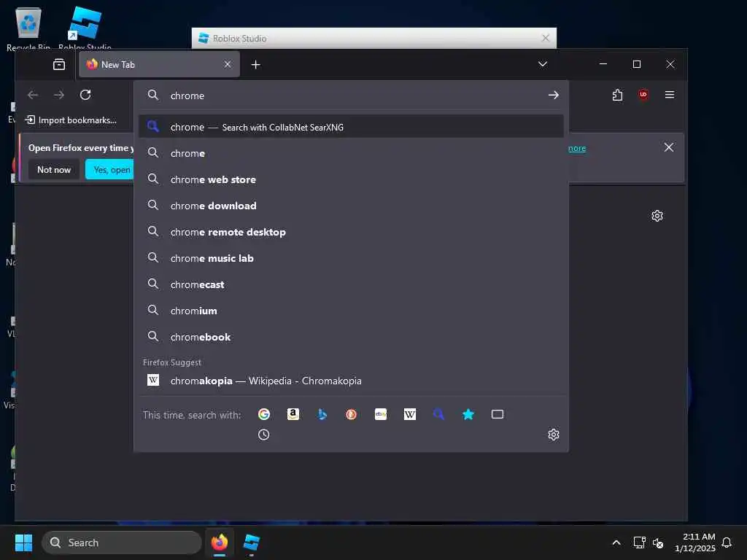747x560 pixels.
Task: Open the Firefox hamburger application menu
Action: pos(670,95)
